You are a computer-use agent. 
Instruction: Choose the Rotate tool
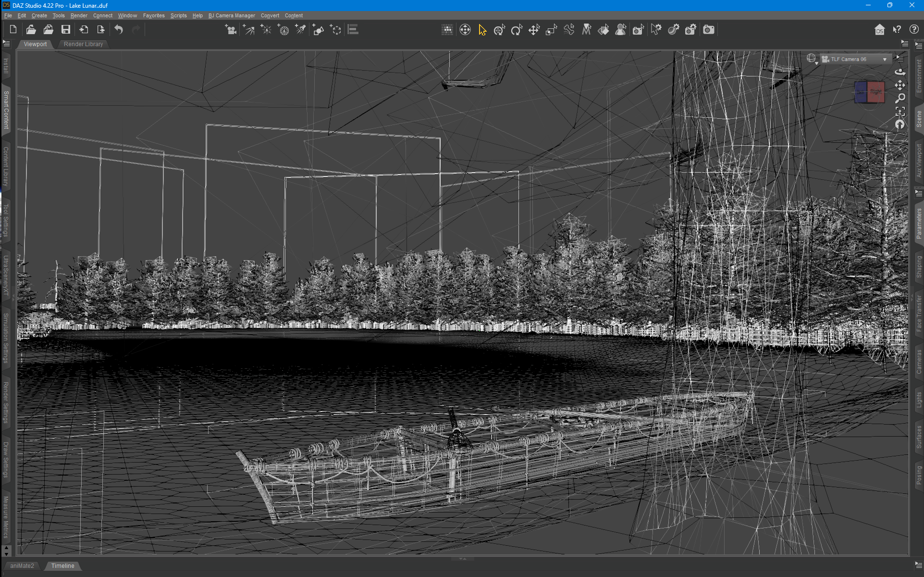coord(517,30)
